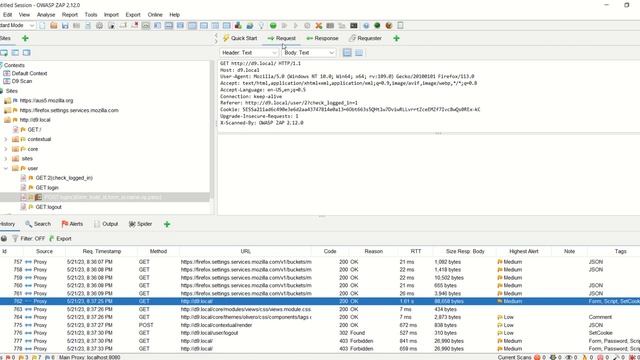Screen dimensions: 640x360
Task: Add a new tab with the Sites plus icon
Action: click(x=25, y=38)
